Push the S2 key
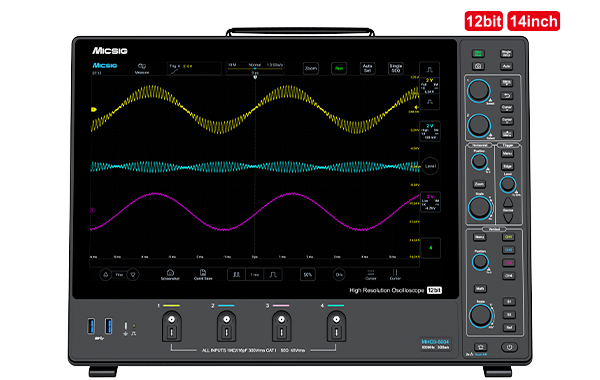 pos(509,315)
